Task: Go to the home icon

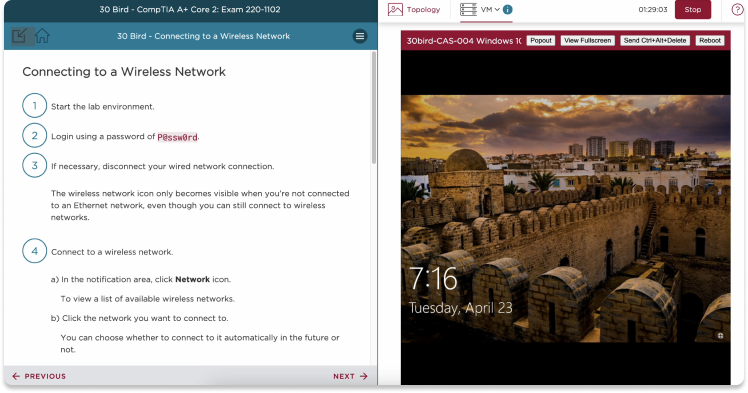Action: [x=42, y=36]
